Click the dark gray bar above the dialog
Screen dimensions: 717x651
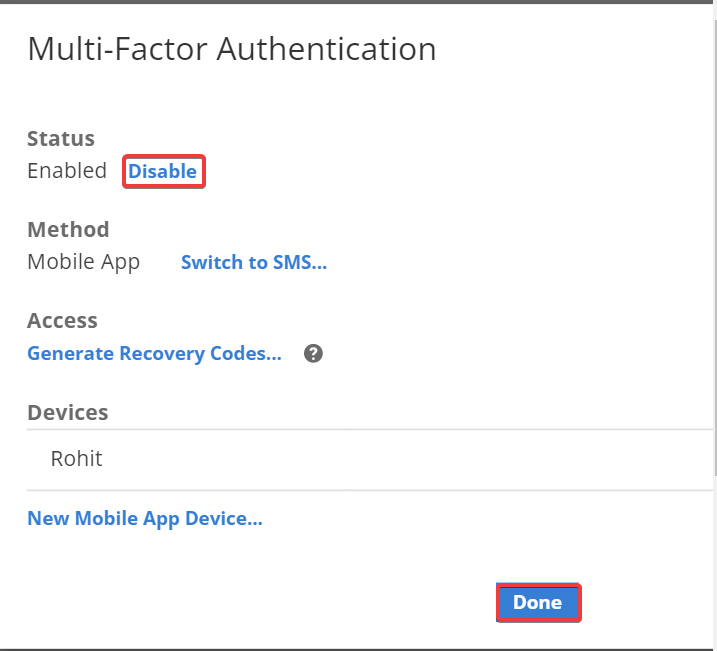358,2
